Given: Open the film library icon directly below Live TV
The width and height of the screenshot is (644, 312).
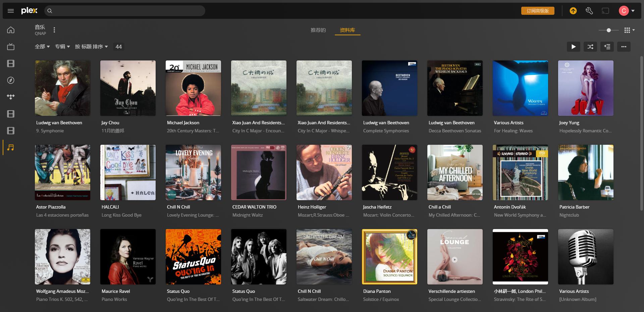Looking at the screenshot, I should [11, 63].
